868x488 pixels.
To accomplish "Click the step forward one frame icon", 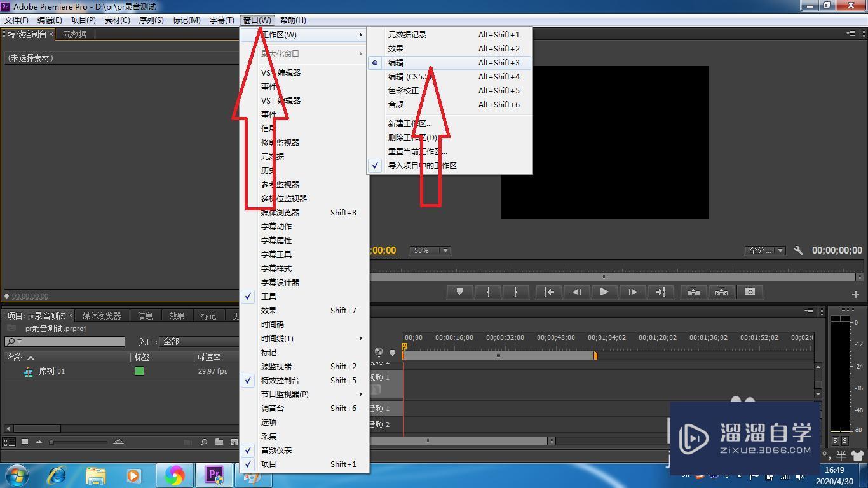I will (x=633, y=292).
